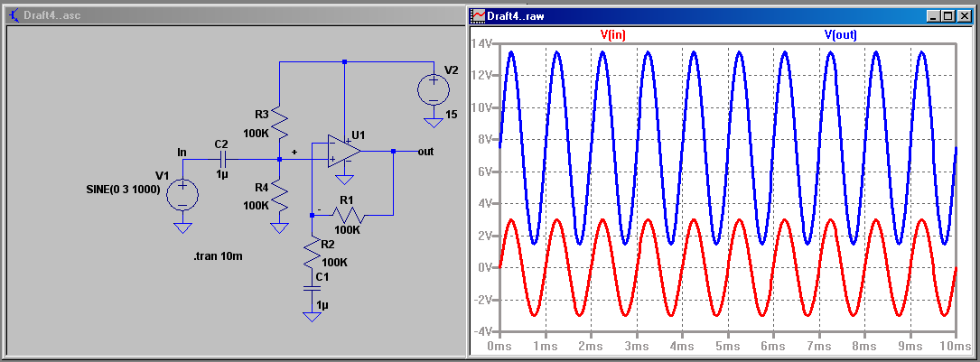The width and height of the screenshot is (980, 362).
Task: Select resistor R2 symbol above C1
Action: [x=312, y=254]
